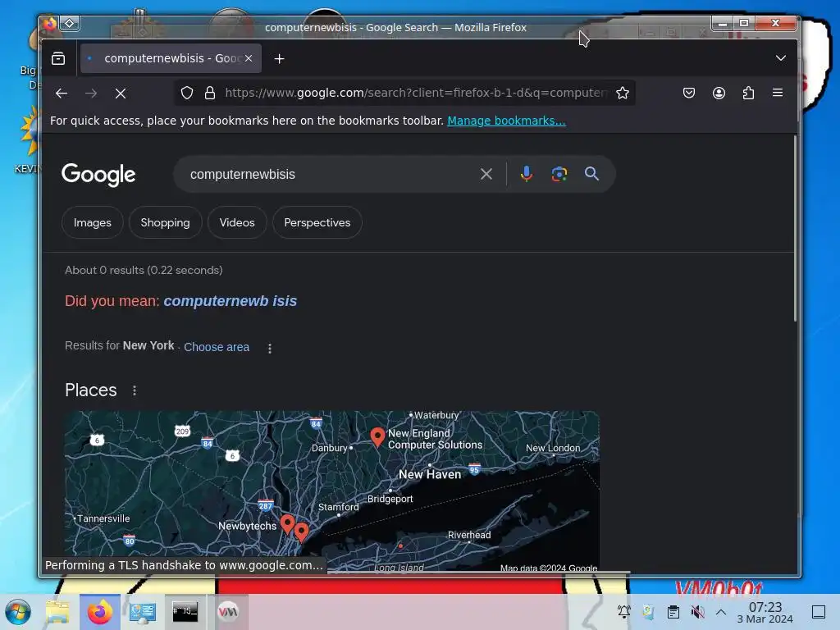Close the computernewbisis Google tab

tap(249, 58)
